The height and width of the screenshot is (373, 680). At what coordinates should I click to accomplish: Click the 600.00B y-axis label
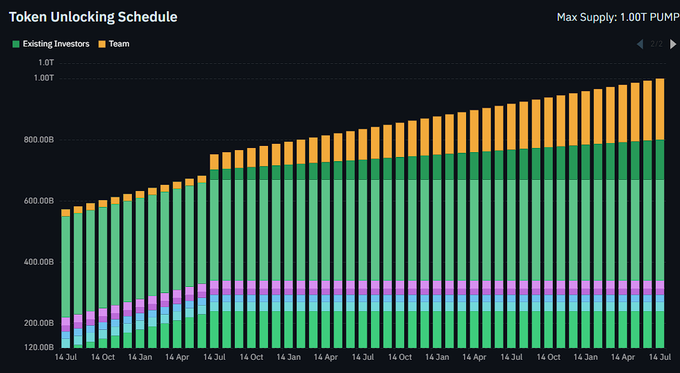(x=39, y=201)
